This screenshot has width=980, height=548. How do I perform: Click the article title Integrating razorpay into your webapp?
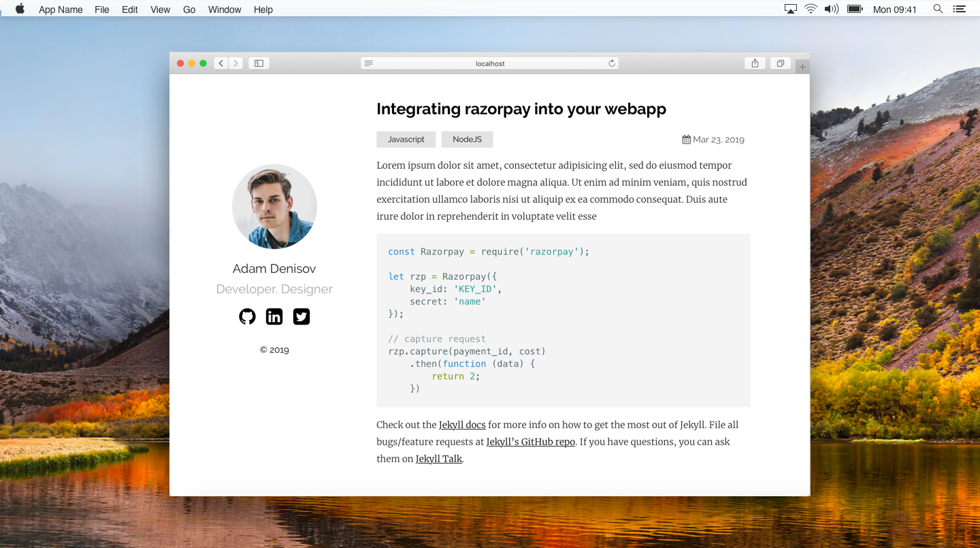[521, 109]
